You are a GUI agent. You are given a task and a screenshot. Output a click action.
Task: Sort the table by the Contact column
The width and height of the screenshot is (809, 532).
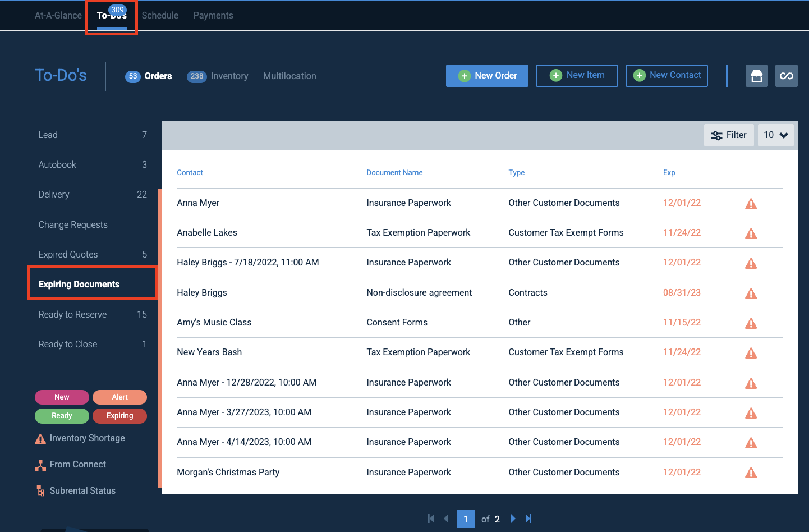[190, 172]
